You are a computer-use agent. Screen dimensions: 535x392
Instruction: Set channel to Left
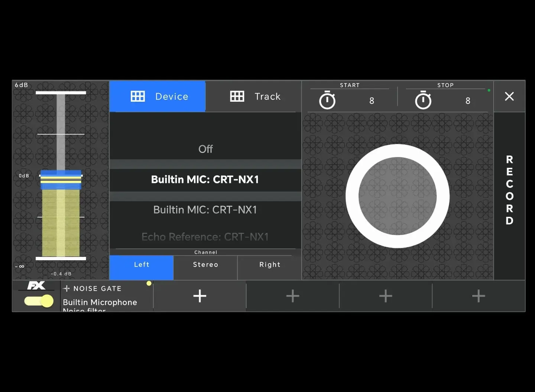(142, 267)
